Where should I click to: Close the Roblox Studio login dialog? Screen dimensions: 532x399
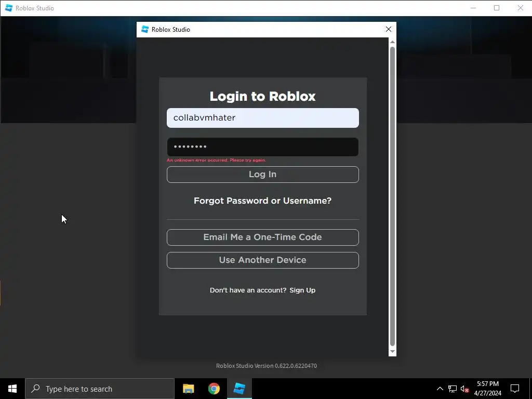[x=389, y=29]
